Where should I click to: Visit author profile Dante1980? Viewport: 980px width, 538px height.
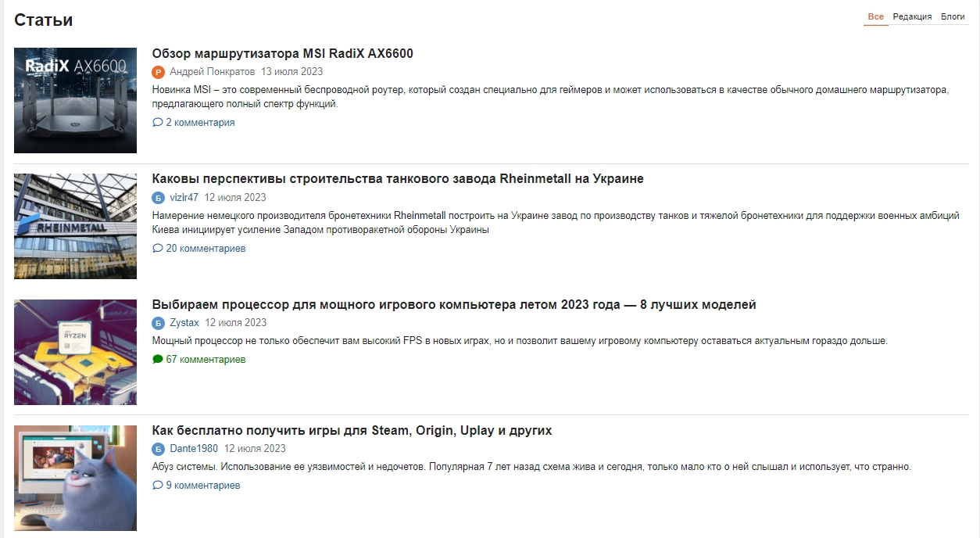pos(194,449)
